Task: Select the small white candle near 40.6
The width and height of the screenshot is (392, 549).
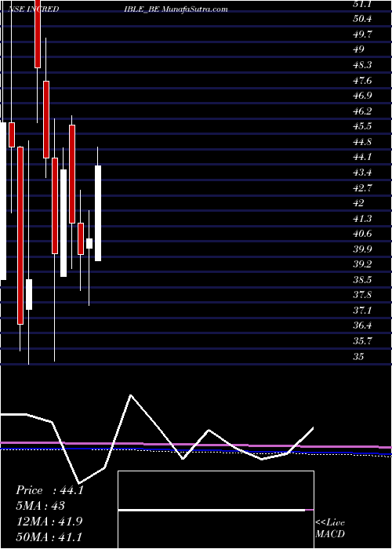Action: click(x=89, y=244)
